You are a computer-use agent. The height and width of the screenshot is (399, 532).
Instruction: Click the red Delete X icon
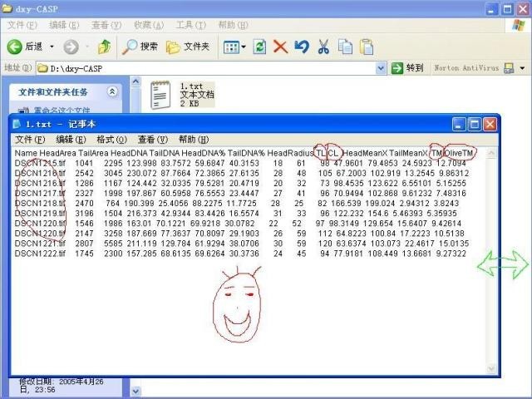281,47
